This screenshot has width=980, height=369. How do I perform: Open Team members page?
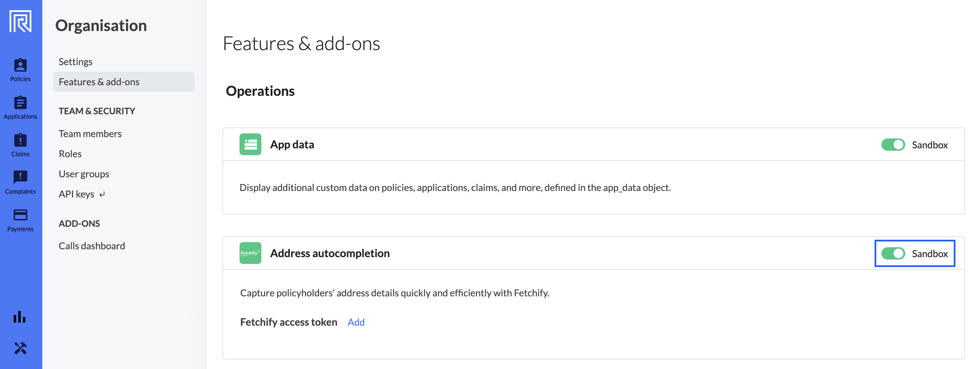pyautogui.click(x=90, y=134)
